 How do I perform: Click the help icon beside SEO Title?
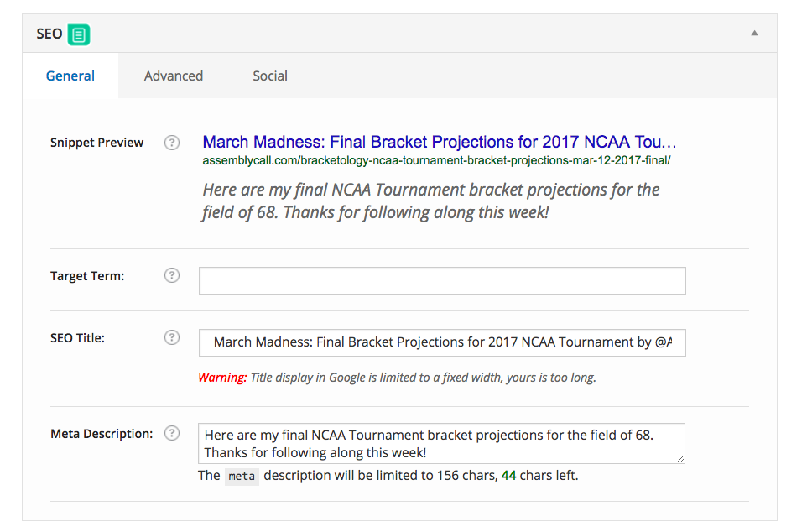click(172, 337)
